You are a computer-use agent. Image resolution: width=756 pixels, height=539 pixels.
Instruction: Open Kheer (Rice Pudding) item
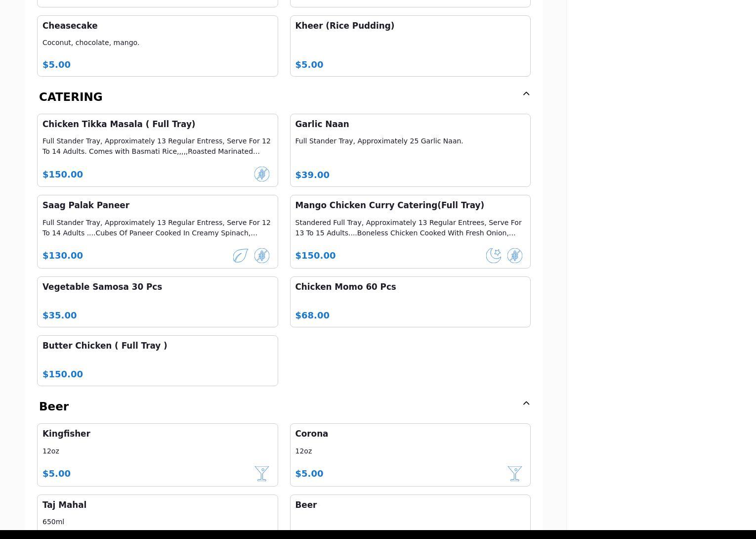[x=410, y=46]
